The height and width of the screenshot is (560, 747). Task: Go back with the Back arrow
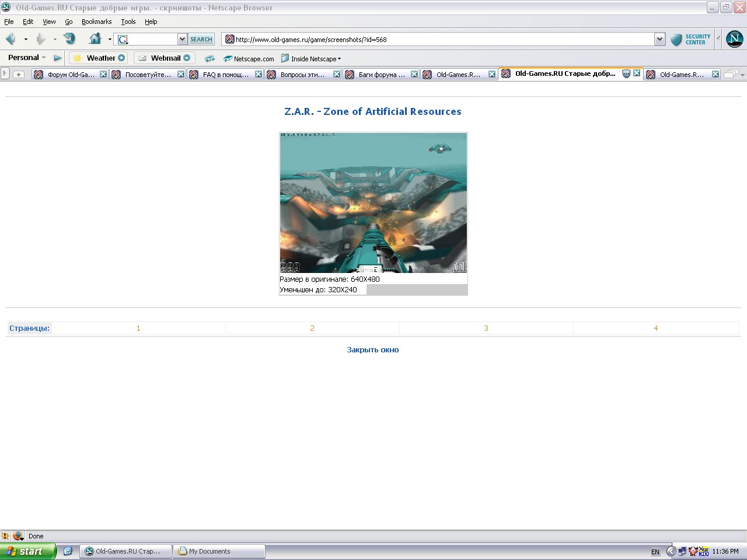coord(11,39)
